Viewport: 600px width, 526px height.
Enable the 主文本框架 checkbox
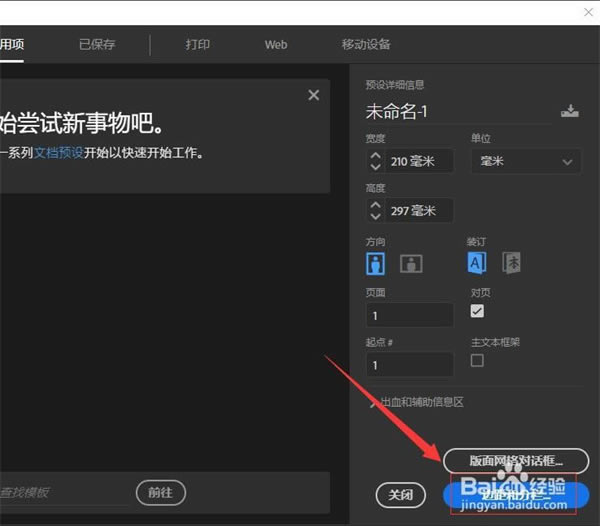(x=477, y=360)
